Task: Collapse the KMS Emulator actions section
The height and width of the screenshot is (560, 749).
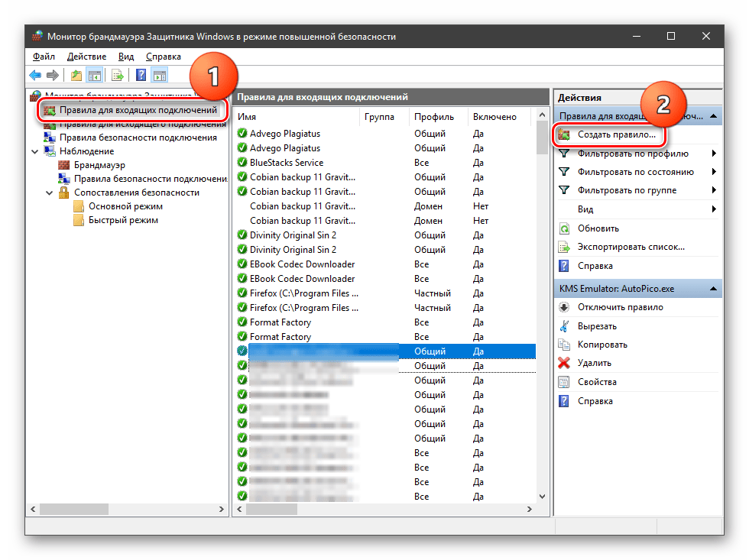Action: [713, 289]
